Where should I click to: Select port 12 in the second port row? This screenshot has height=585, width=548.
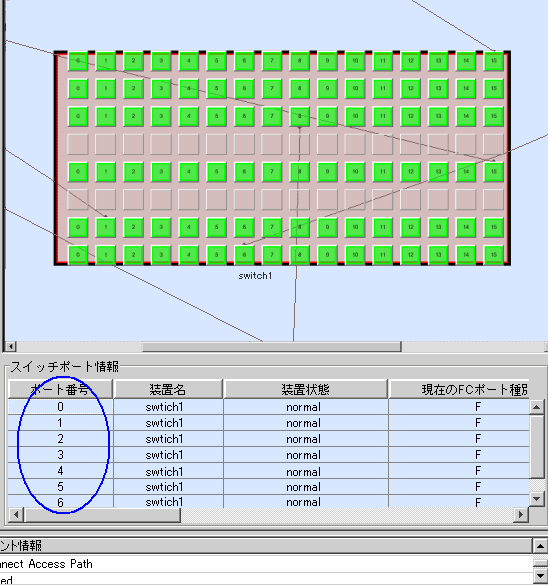pos(410,88)
